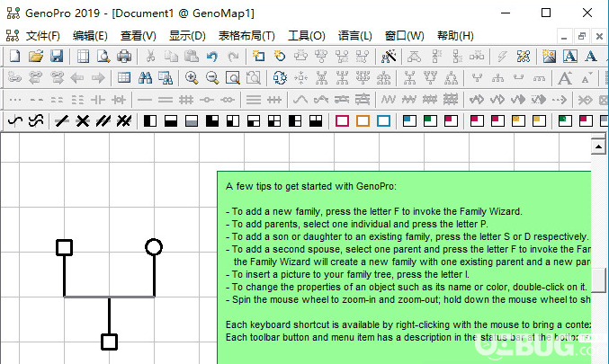Image resolution: width=609 pixels, height=364 pixels.
Task: Add new male individual icon
Action: coord(259,57)
